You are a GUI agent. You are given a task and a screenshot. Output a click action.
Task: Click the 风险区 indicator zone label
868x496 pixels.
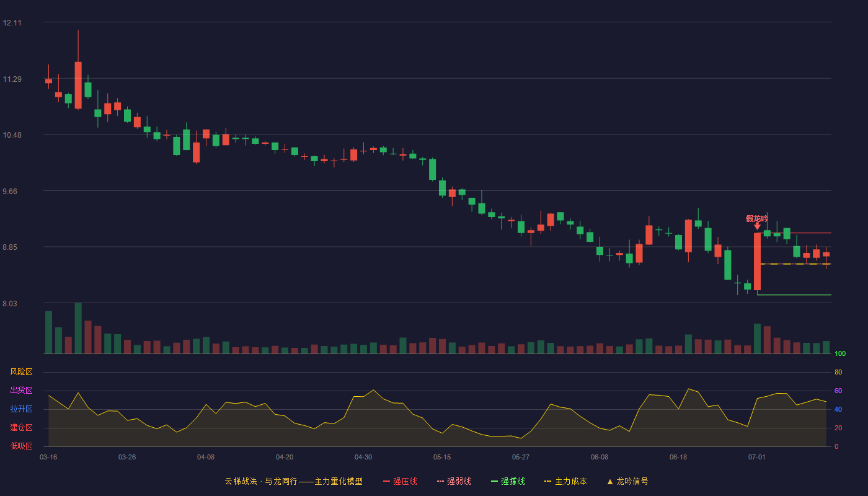21,372
